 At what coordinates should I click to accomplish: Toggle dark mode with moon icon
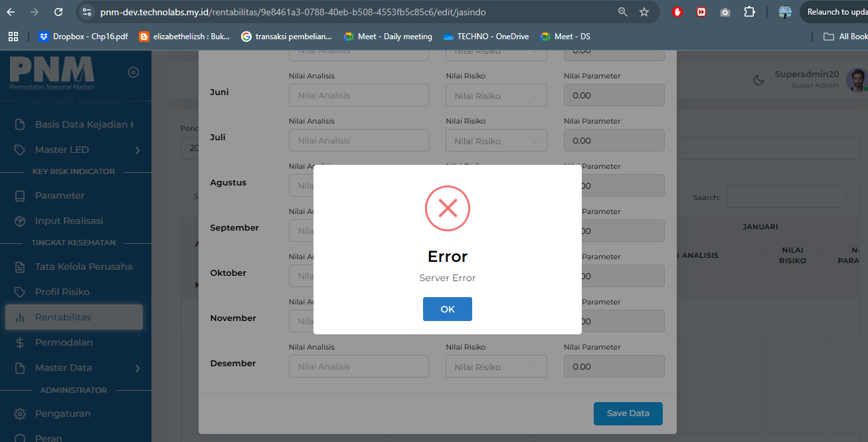pos(758,80)
